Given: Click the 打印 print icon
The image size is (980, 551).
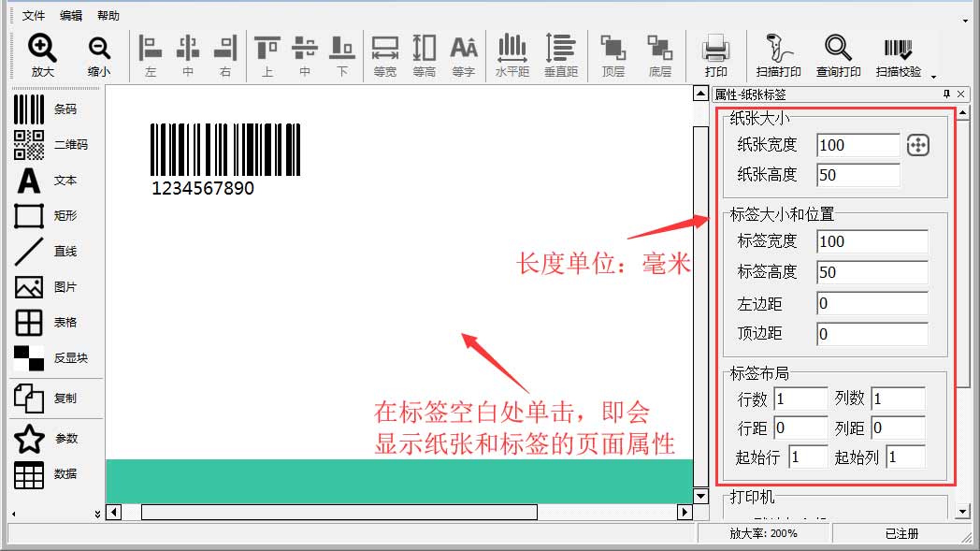Looking at the screenshot, I should pyautogui.click(x=715, y=54).
